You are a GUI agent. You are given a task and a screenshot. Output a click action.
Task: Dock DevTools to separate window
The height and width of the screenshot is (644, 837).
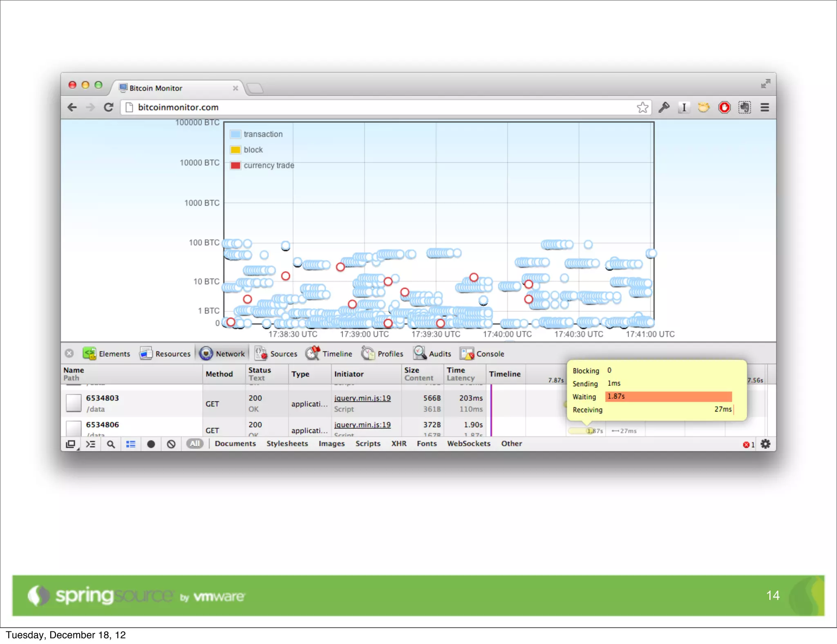pos(71,444)
